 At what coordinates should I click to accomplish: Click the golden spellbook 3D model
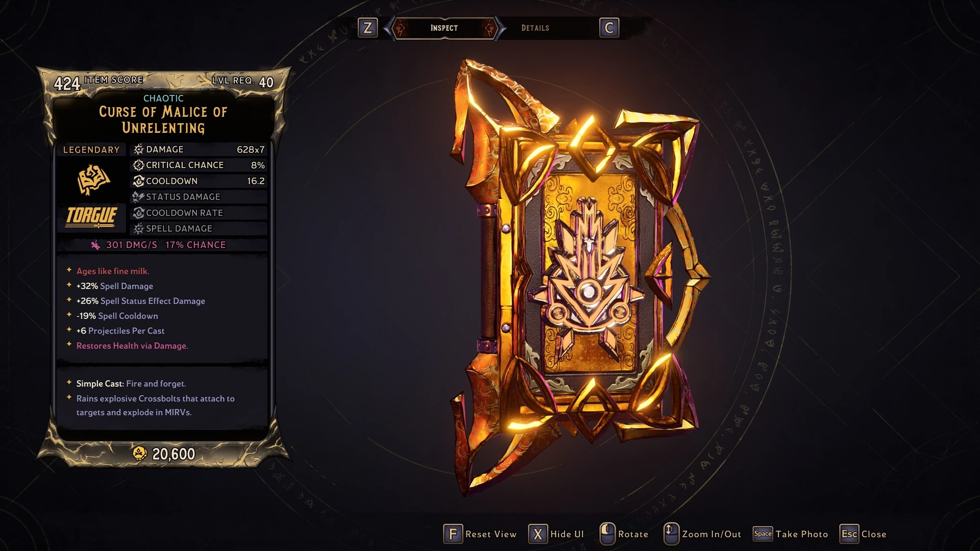pos(579,275)
